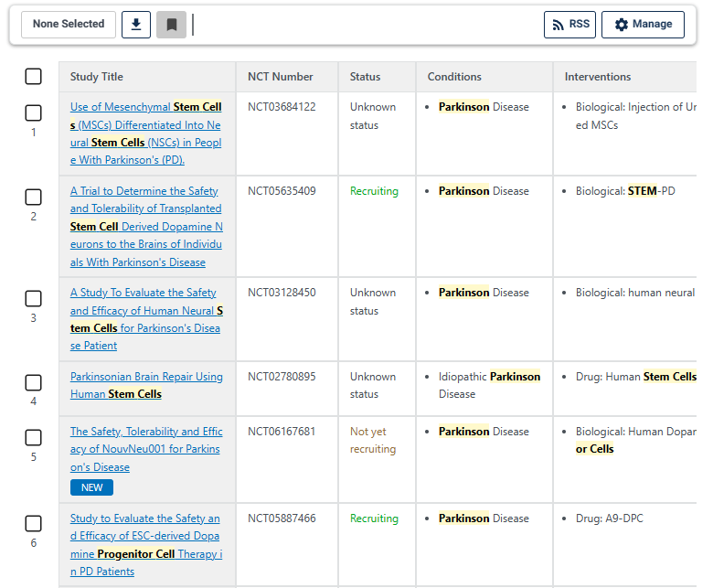Click 'Not yet recruiting' status text
Viewport: 713px width, 588px height.
[x=373, y=440]
